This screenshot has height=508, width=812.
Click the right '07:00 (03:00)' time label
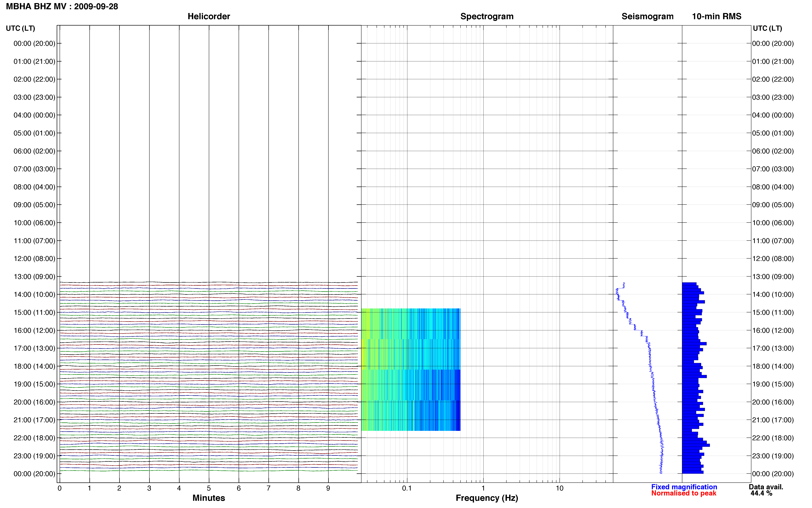pos(773,169)
